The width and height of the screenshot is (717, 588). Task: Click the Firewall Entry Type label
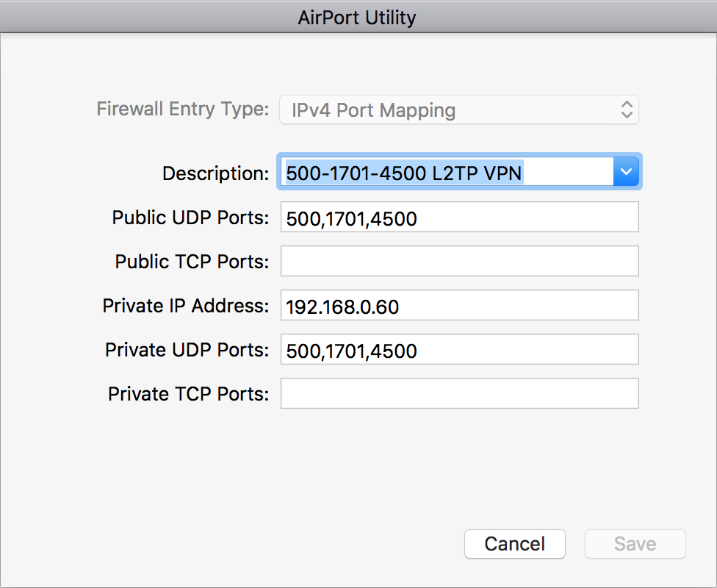pyautogui.click(x=183, y=109)
